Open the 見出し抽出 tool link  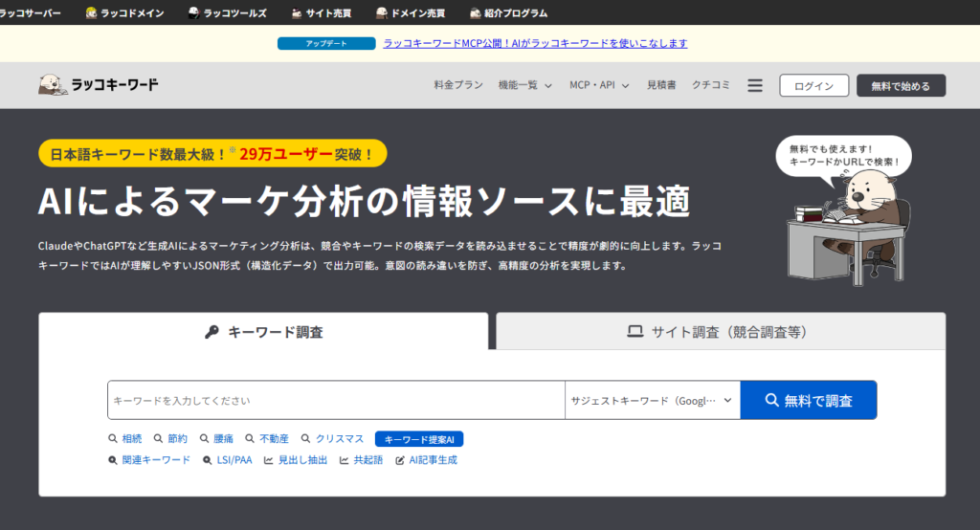[x=296, y=460]
